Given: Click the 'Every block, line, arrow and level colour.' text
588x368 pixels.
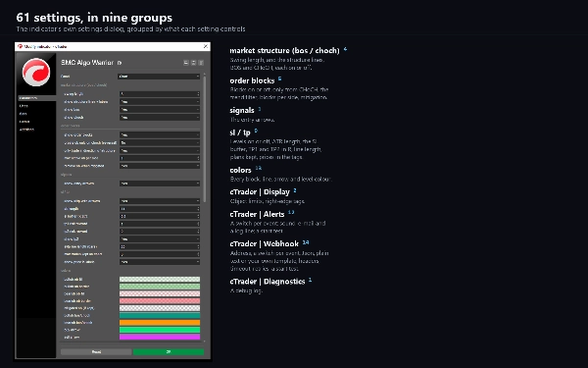Looking at the screenshot, I should pyautogui.click(x=280, y=180).
